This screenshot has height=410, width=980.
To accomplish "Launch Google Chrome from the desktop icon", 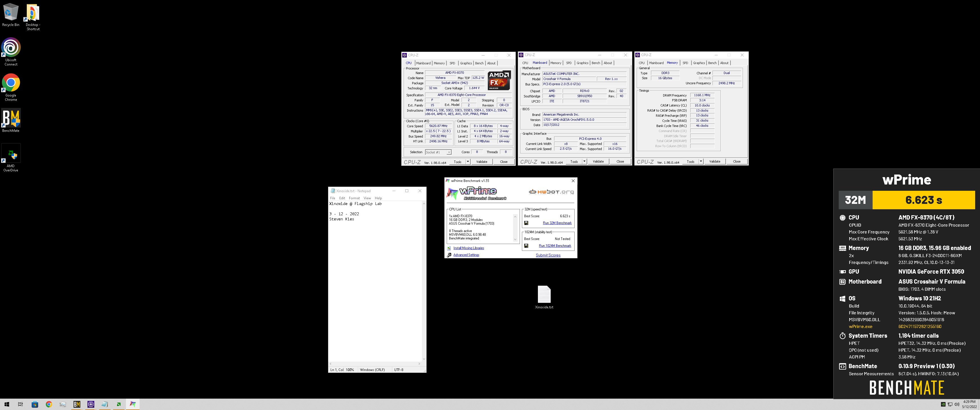I will (x=11, y=87).
